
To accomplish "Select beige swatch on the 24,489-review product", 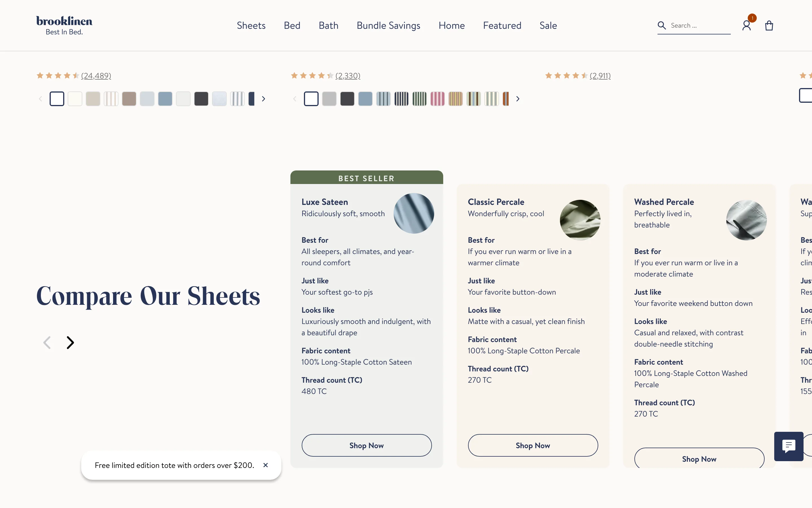I will click(x=93, y=99).
